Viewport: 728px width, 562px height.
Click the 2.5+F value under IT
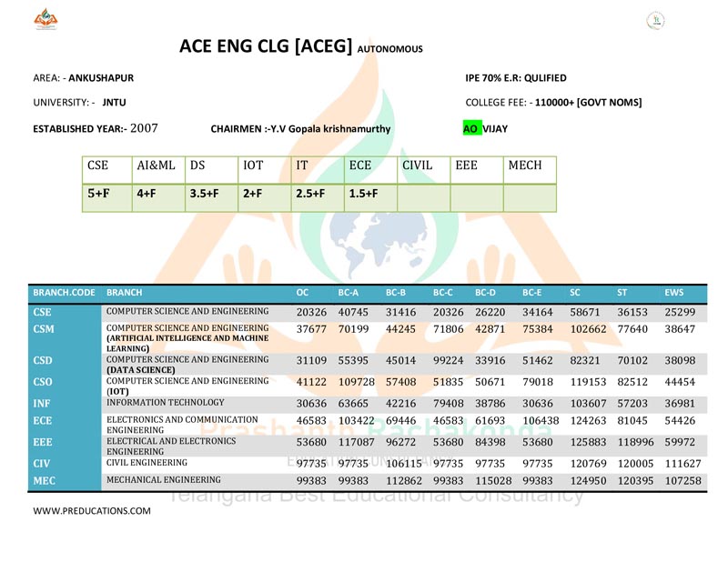click(x=310, y=193)
